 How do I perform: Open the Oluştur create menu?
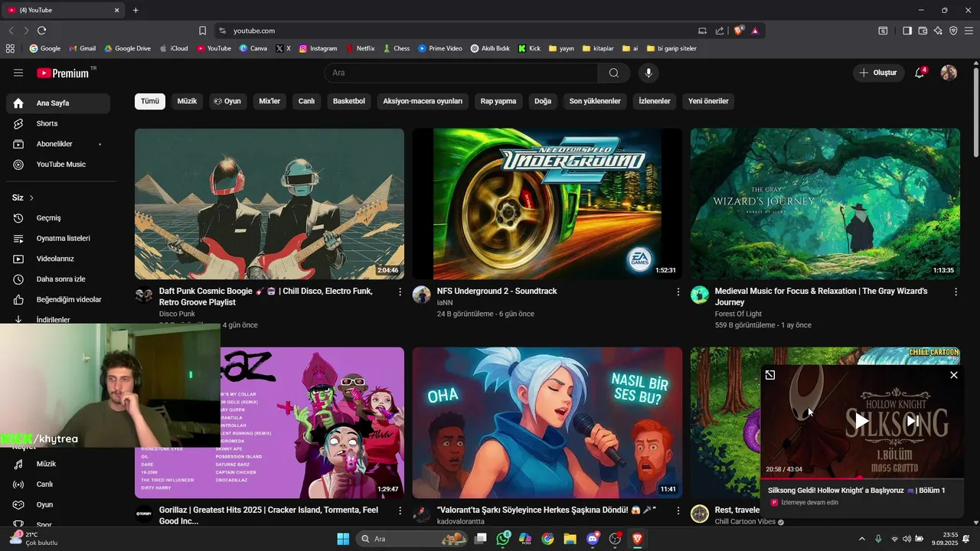point(877,73)
